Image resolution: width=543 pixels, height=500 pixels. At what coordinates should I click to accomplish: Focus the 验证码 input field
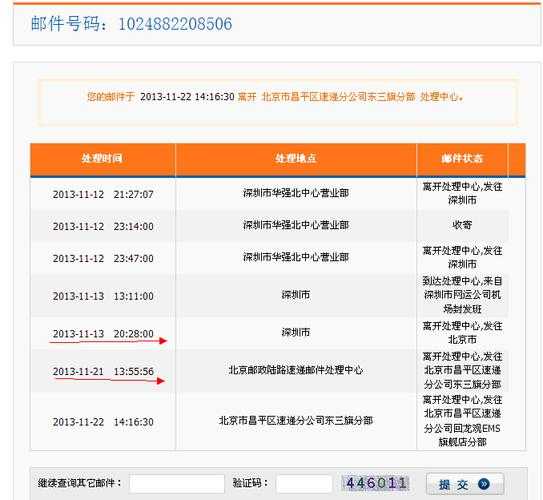(304, 483)
